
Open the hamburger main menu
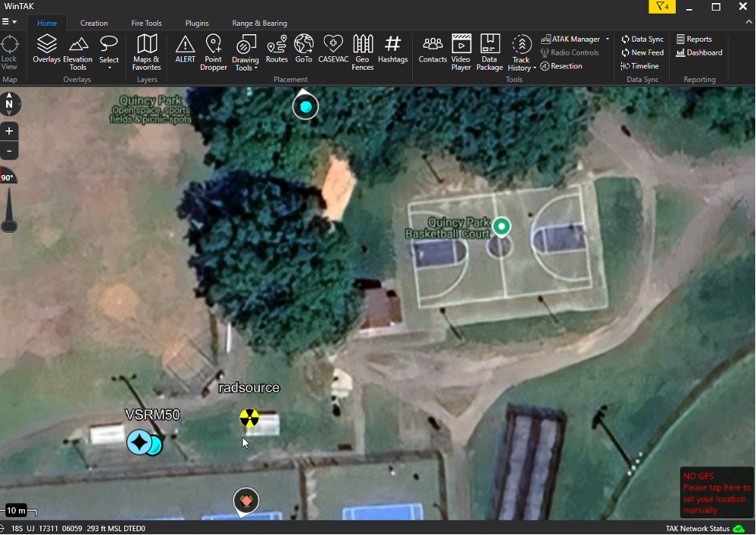tap(9, 22)
